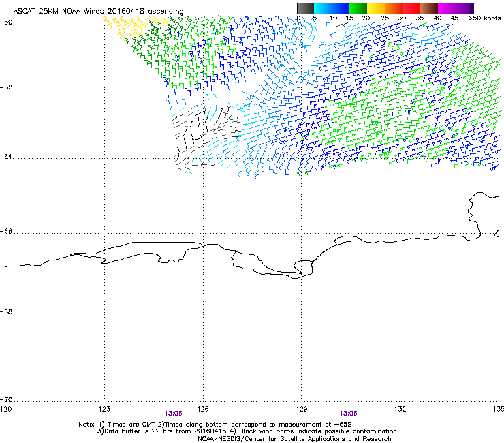
Task: Click the longitude label '120'
Action: pyautogui.click(x=5, y=409)
